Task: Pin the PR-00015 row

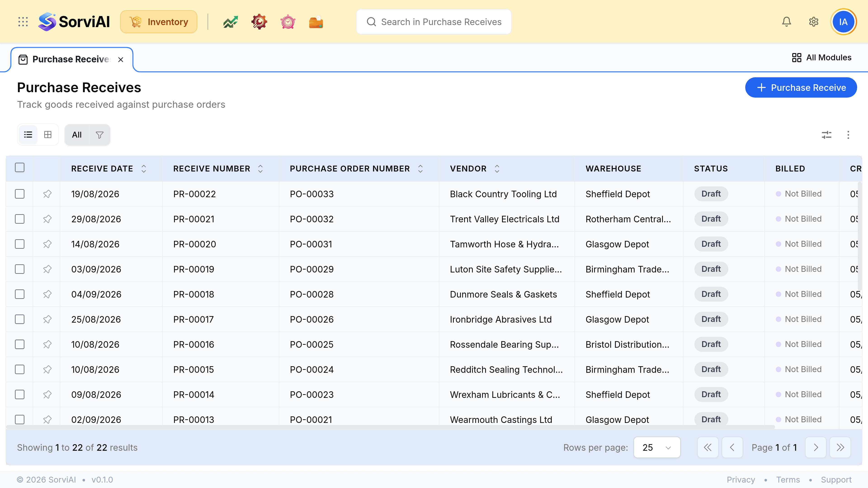Action: click(x=47, y=369)
